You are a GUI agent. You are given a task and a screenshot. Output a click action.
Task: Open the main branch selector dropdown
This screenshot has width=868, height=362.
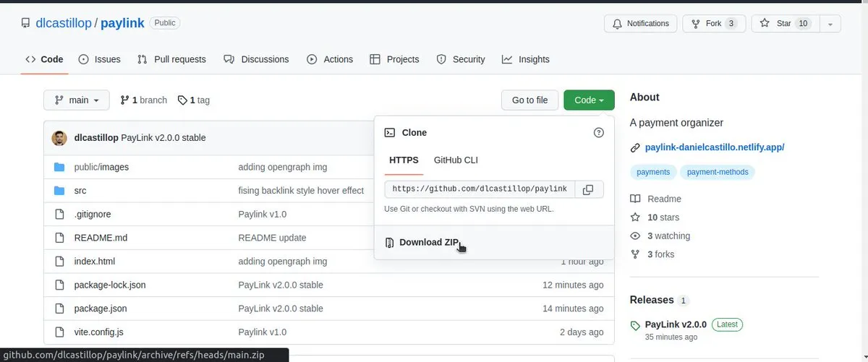[x=77, y=100]
